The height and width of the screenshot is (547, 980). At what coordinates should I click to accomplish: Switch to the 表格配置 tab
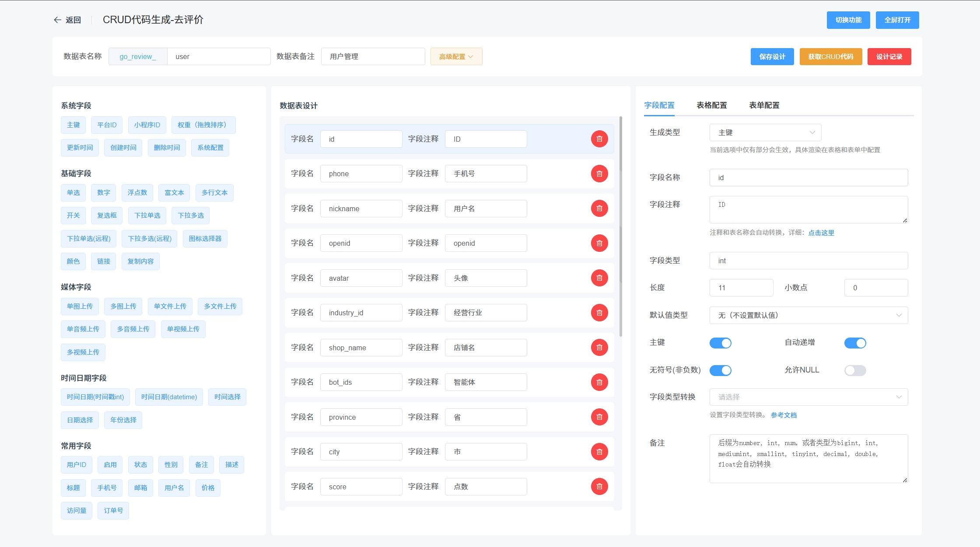pyautogui.click(x=712, y=105)
